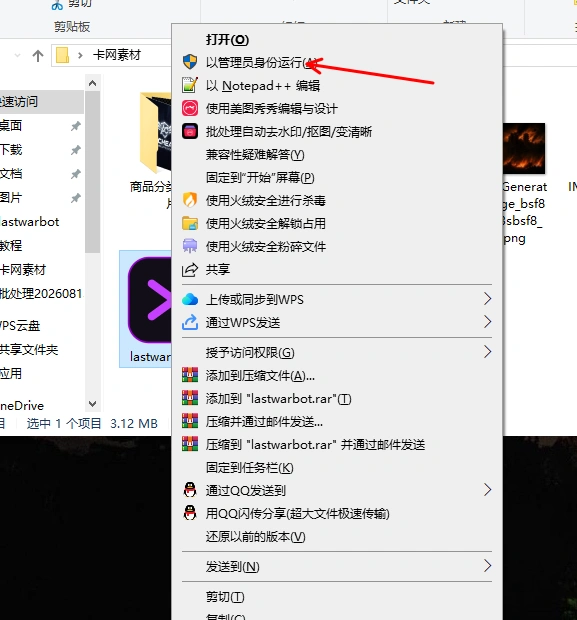
Task: Choose 使用火绒安全粉碎文件
Action: pyautogui.click(x=337, y=246)
